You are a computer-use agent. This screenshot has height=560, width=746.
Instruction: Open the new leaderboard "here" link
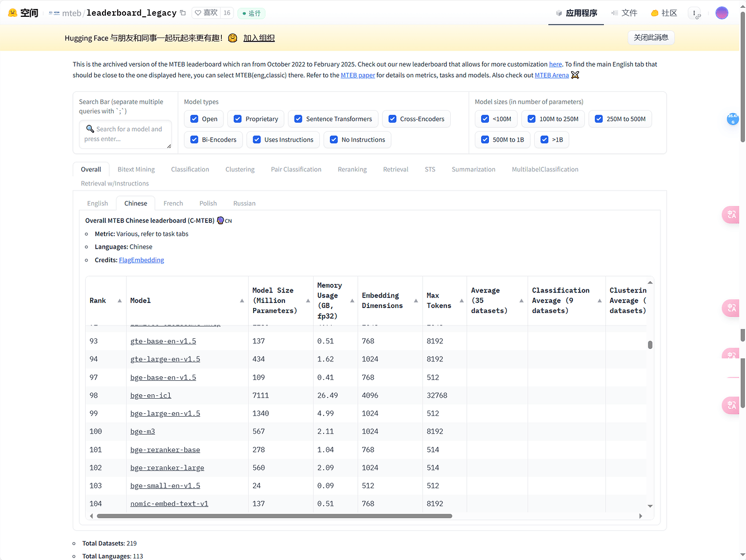coord(556,64)
